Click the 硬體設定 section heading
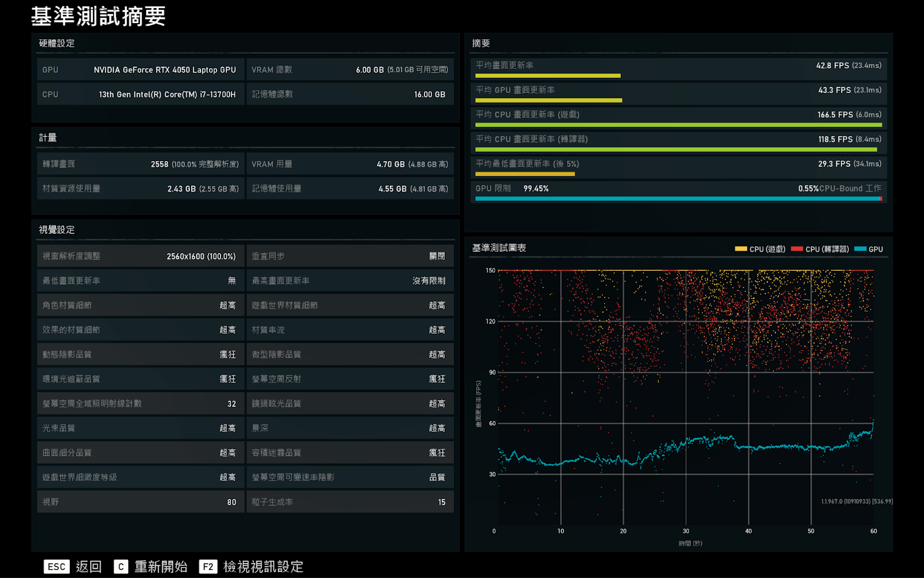Viewport: 924px width, 578px height. [x=57, y=43]
